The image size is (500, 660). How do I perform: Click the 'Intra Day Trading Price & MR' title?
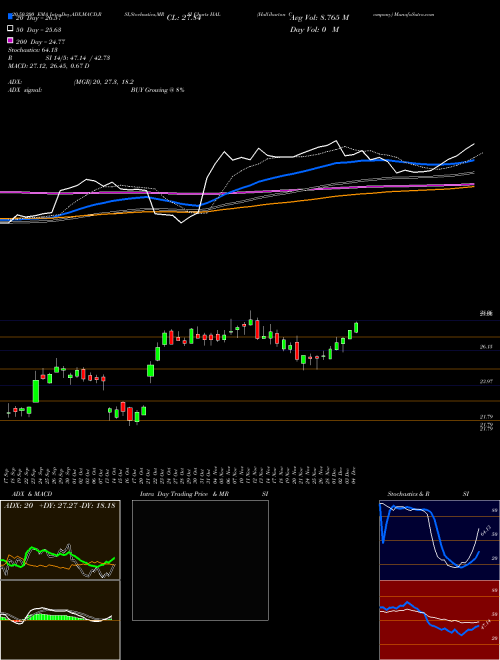[x=184, y=494]
